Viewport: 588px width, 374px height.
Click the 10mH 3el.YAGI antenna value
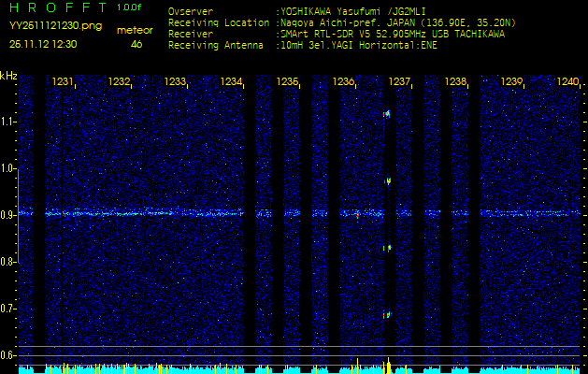click(x=358, y=46)
